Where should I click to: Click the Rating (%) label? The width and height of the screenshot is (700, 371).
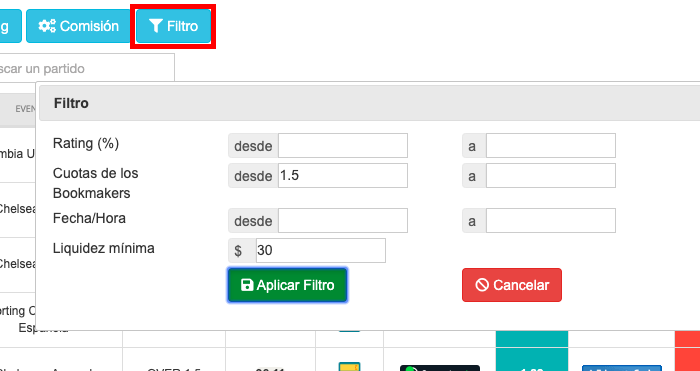click(86, 144)
